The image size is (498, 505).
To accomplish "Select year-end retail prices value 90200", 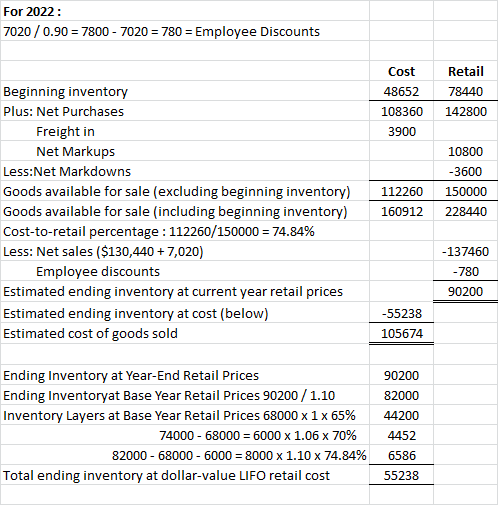I will 401,376.
